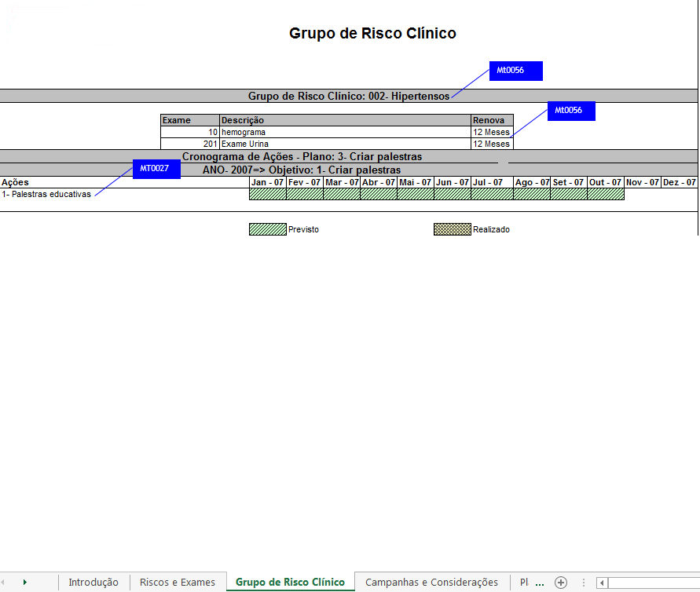The image size is (700, 592).
Task: Click the Mar - 07 month header
Action: (x=342, y=182)
